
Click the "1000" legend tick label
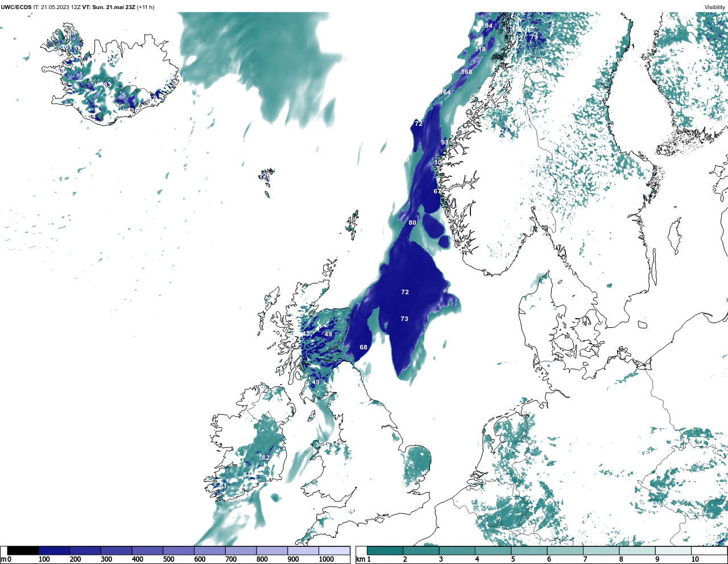(x=326, y=559)
